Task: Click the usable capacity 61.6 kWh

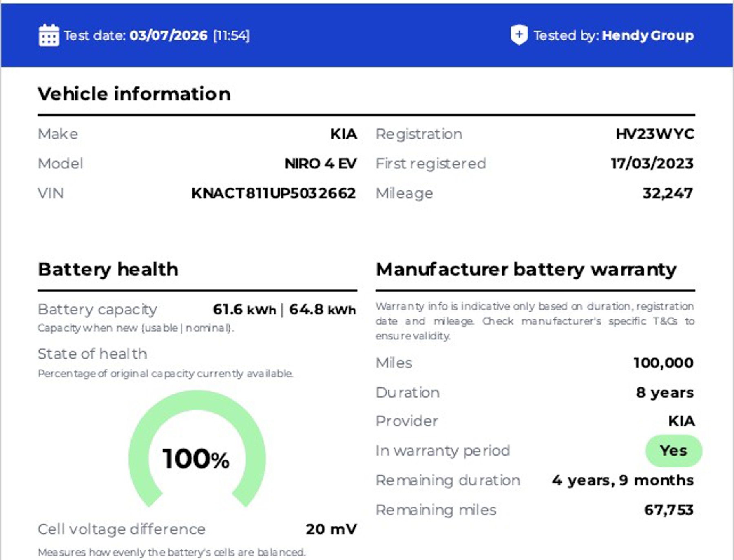Action: (244, 310)
